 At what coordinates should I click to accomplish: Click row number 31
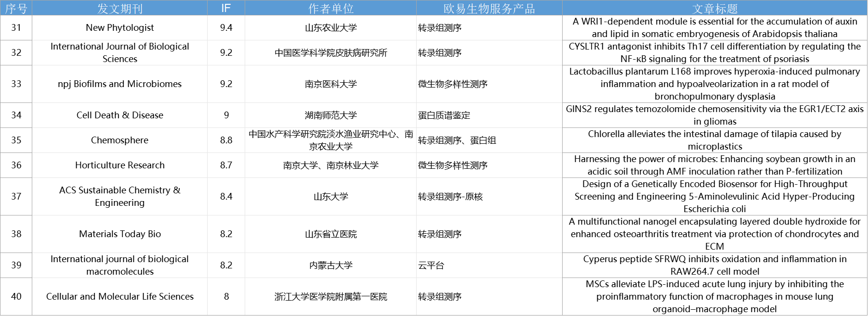[16, 28]
